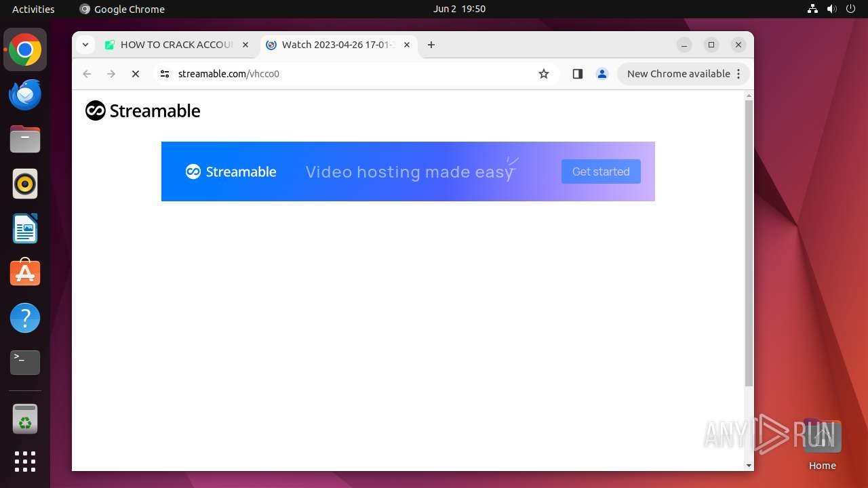
Task: Click the Get started button
Action: (x=601, y=171)
